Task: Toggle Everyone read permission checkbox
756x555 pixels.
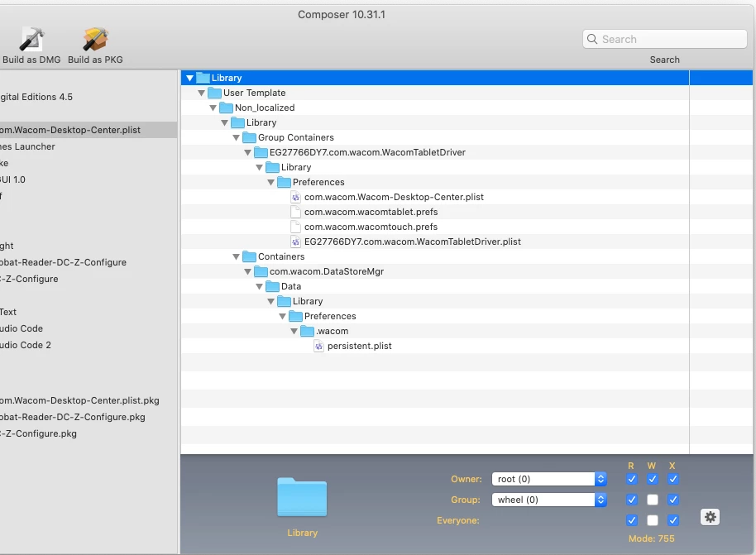Action: click(632, 520)
